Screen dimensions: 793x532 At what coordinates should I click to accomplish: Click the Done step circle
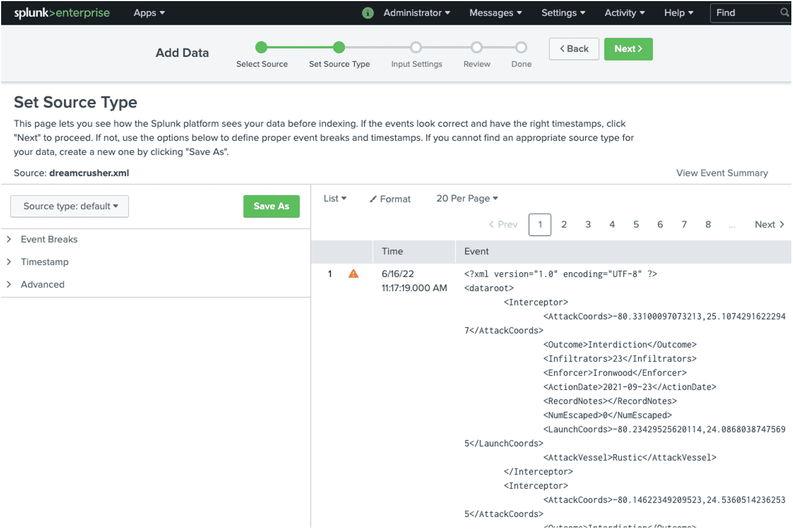(x=521, y=47)
